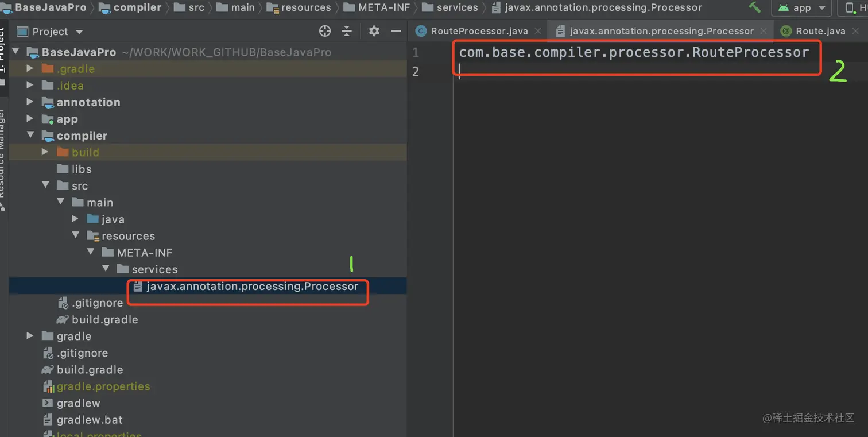
Task: Expand the java source folder arrow
Action: [x=75, y=219]
